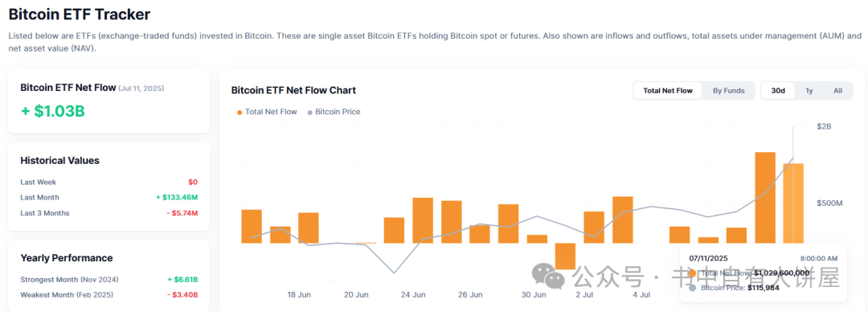This screenshot has width=868, height=312.
Task: Click the highlighted 07/11 net flow bar
Action: pos(793,203)
